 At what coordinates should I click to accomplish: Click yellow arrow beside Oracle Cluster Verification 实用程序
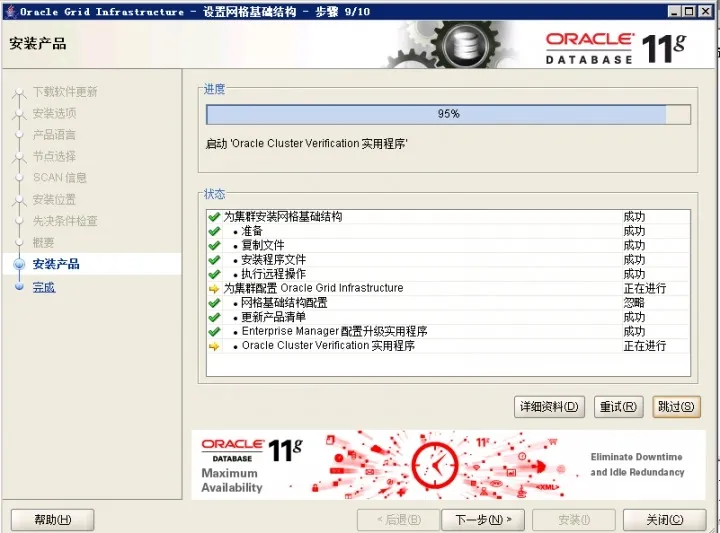(x=214, y=346)
